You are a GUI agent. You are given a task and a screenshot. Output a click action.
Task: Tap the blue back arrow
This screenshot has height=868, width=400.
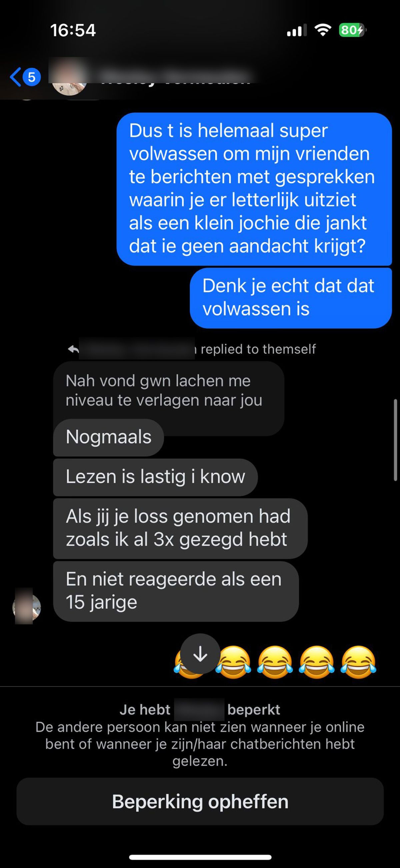pos(15,77)
